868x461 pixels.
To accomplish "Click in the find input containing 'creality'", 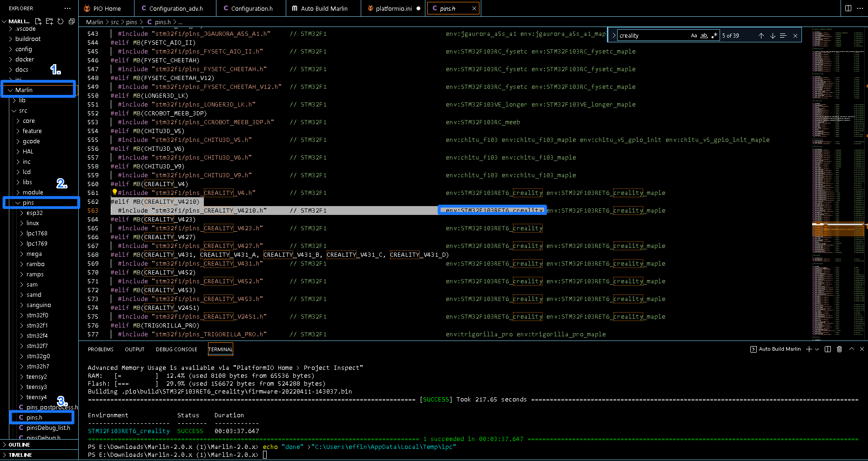I will tap(652, 35).
